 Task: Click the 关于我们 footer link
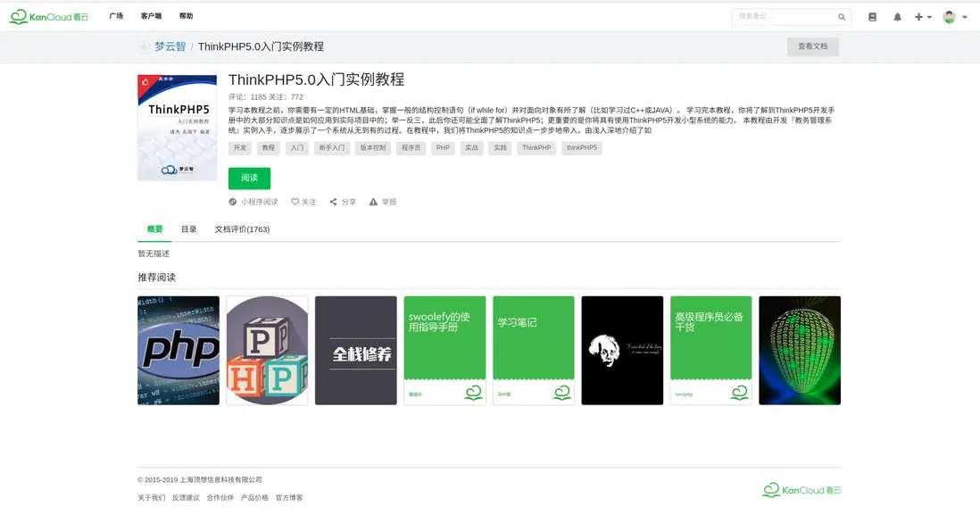click(x=151, y=498)
